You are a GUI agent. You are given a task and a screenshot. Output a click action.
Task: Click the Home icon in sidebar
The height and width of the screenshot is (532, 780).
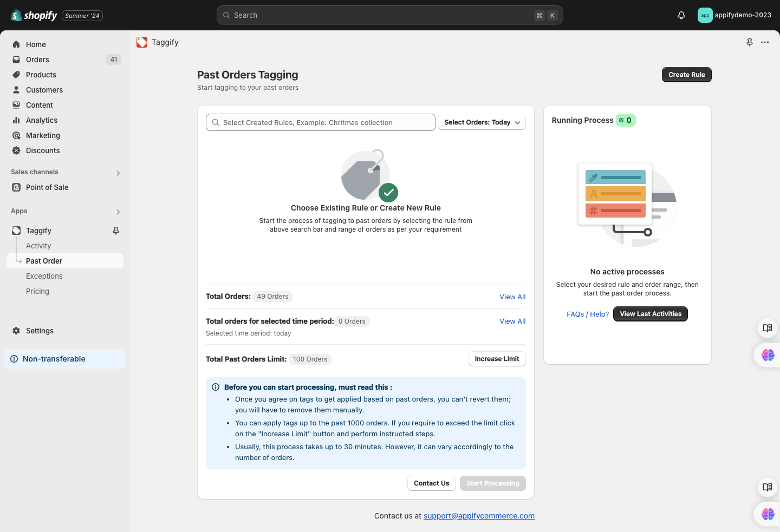pos(16,44)
